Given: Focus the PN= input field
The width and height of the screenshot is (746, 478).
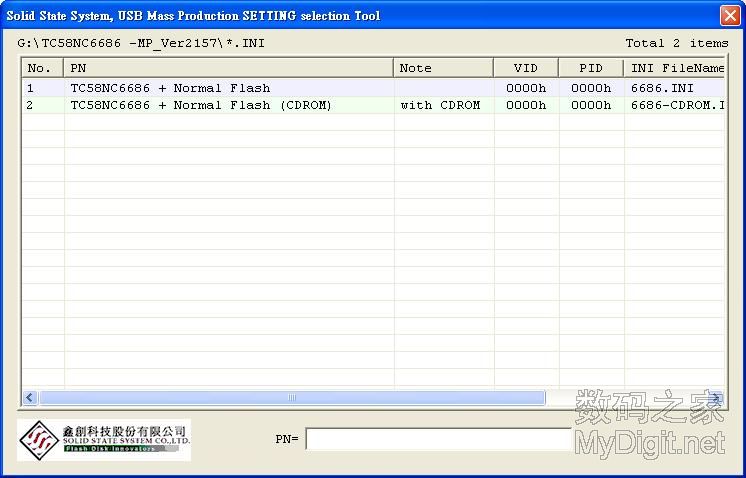Looking at the screenshot, I should (438, 439).
